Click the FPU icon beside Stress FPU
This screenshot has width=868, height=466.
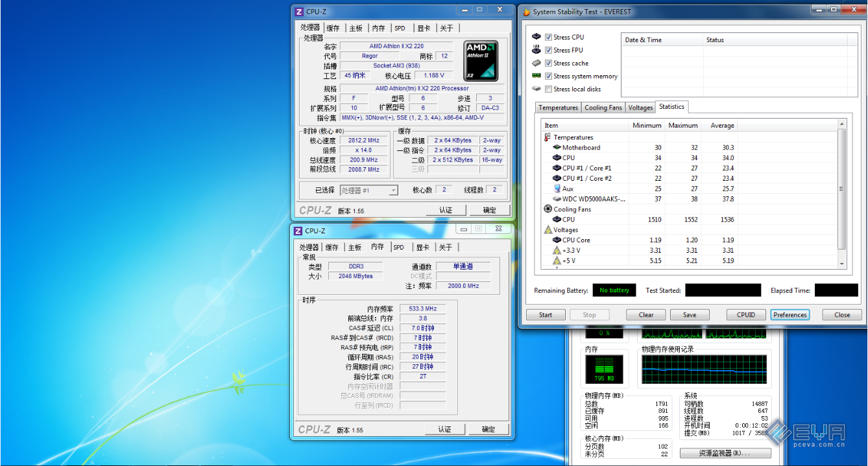pos(536,50)
